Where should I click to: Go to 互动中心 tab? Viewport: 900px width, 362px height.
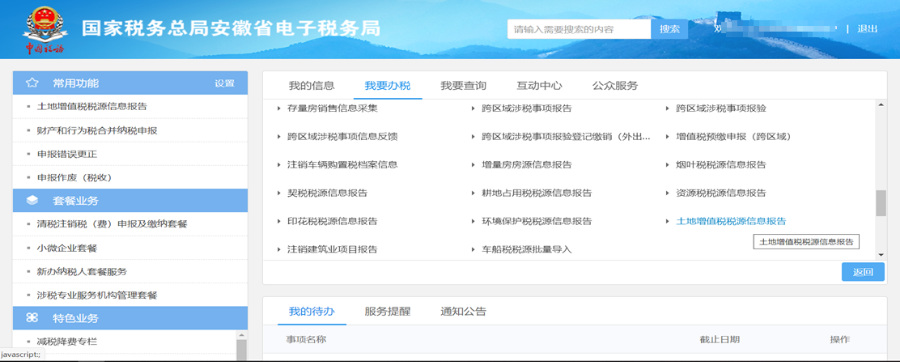(x=539, y=86)
